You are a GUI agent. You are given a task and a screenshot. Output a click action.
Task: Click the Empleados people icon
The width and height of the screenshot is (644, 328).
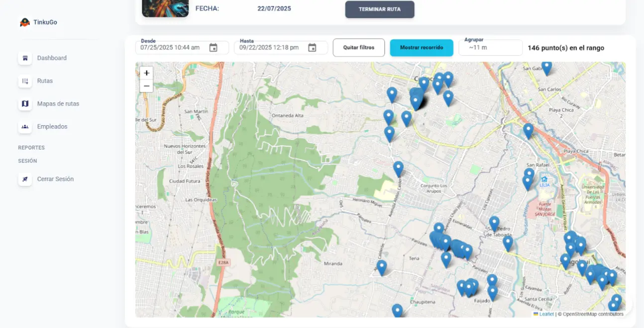coord(25,127)
